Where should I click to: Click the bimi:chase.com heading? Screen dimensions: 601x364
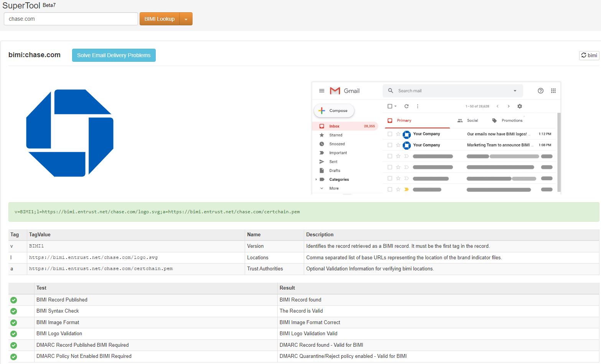pos(35,55)
